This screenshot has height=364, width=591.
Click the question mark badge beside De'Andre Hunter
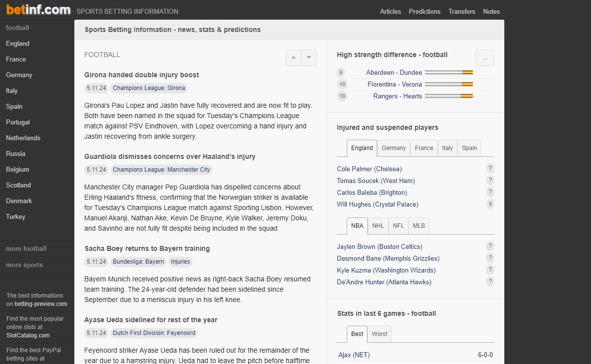tap(490, 282)
